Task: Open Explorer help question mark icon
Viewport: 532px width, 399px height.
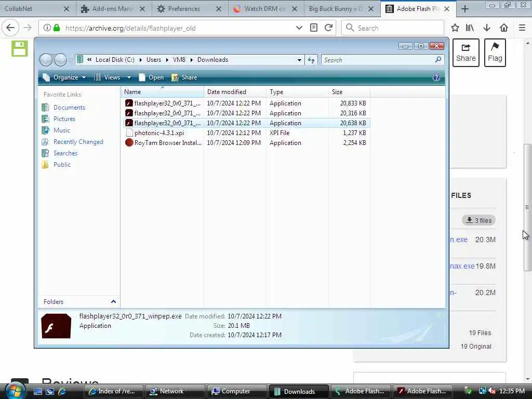Action: tap(436, 77)
